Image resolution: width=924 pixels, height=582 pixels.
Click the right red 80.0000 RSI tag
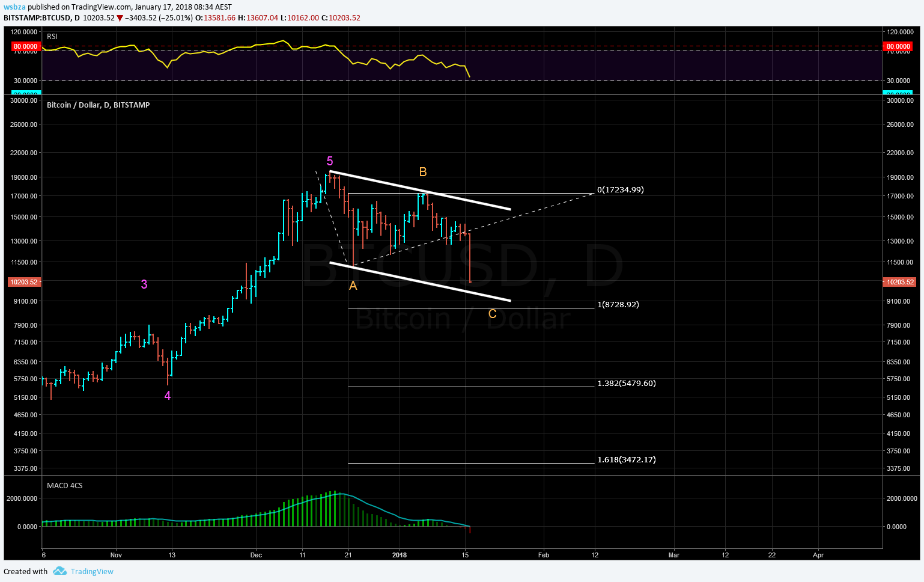898,46
